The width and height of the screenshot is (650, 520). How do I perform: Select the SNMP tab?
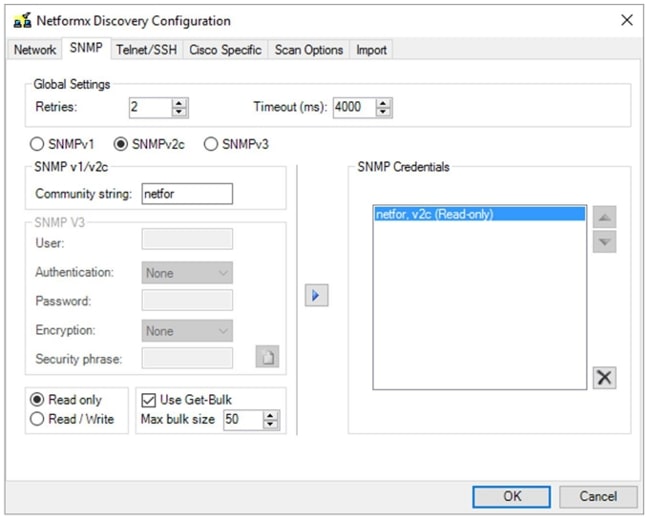click(x=86, y=48)
